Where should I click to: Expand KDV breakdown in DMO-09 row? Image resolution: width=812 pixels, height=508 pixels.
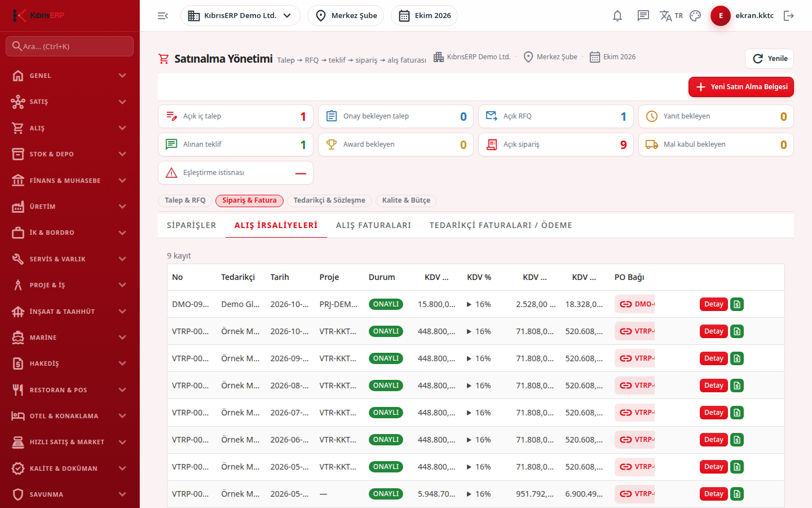click(x=469, y=304)
